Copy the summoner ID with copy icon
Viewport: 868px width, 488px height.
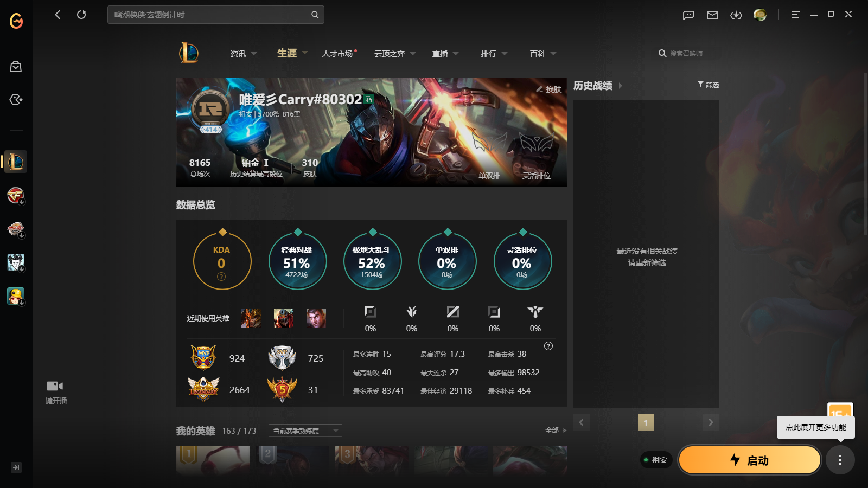(x=369, y=99)
